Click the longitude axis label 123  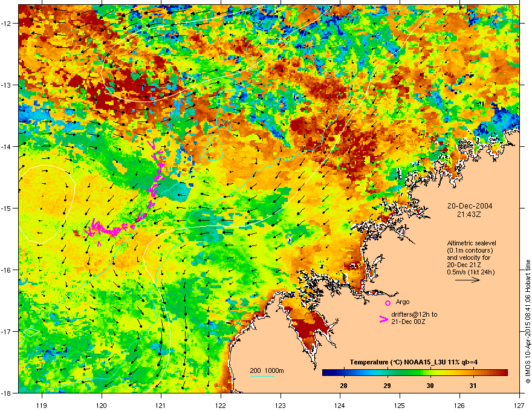(281, 405)
